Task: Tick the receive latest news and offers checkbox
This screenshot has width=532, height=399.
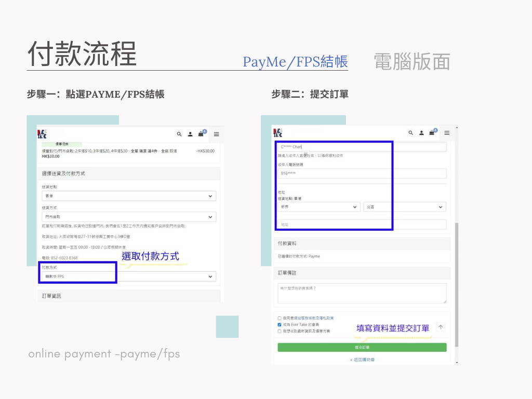Action: (280, 330)
